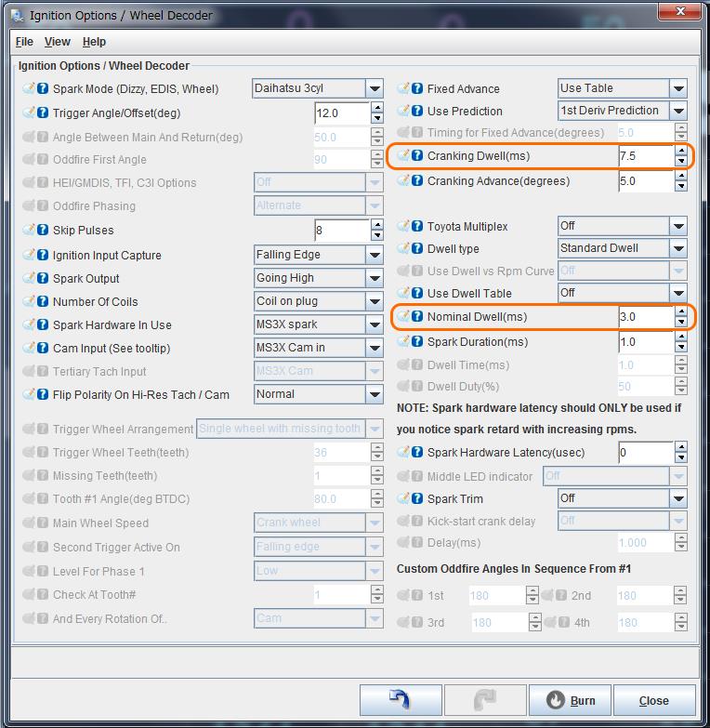The width and height of the screenshot is (710, 728).
Task: Click the help icon beside Use Dwell Table
Action: click(417, 293)
